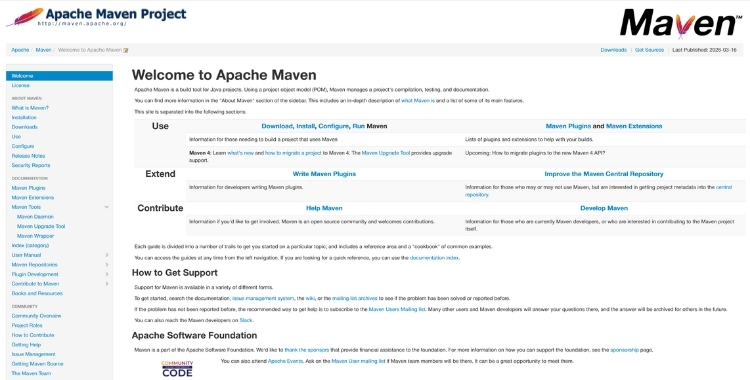Follow the how to migrate a project link

coord(293,153)
